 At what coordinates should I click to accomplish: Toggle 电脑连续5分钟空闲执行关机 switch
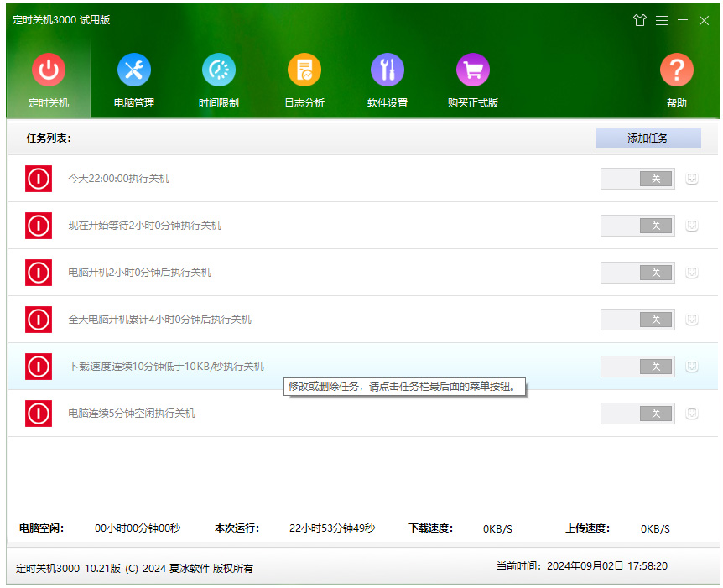pos(637,414)
